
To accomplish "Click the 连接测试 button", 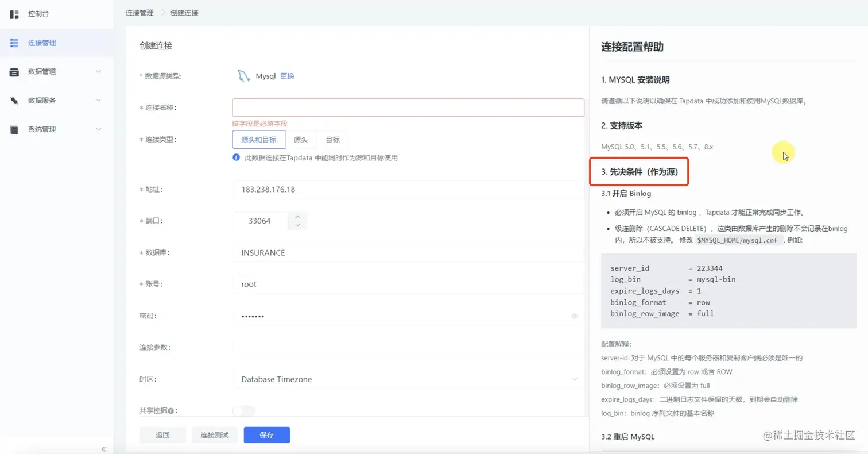I will tap(215, 435).
